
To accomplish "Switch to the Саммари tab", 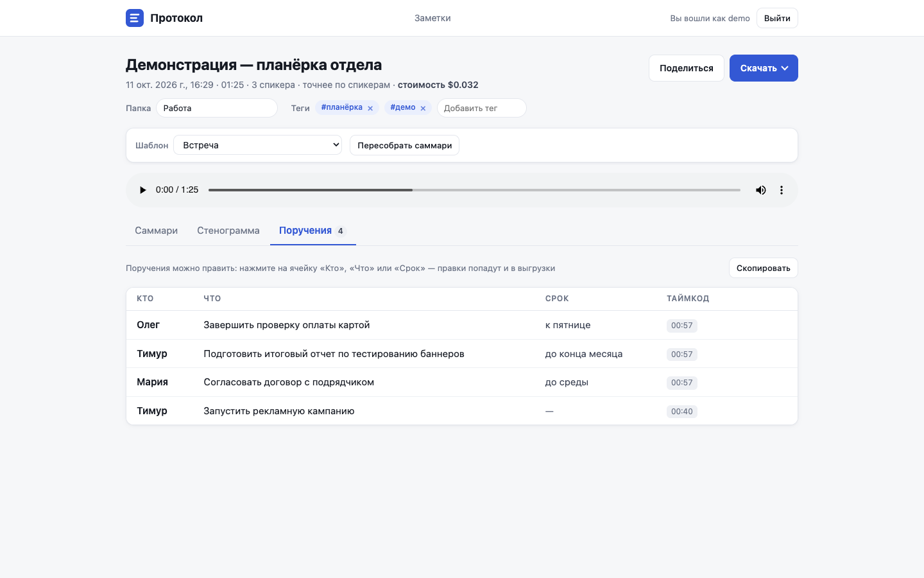I will [x=156, y=231].
